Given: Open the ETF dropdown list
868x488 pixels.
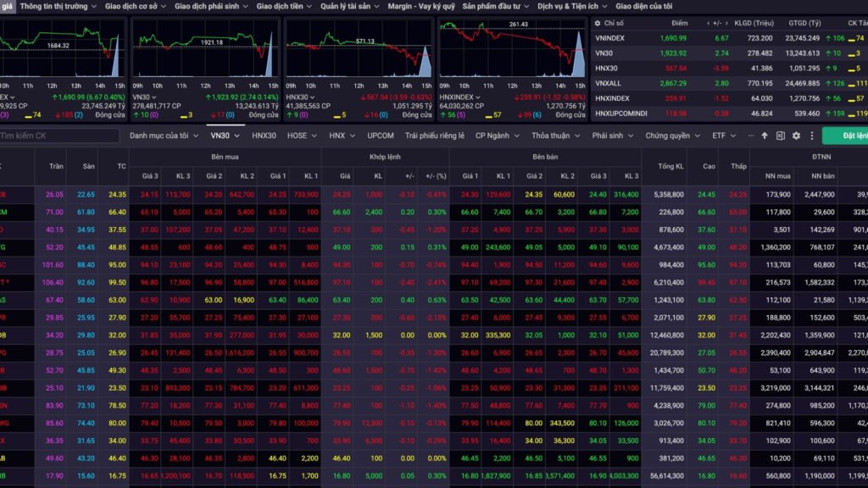Looking at the screenshot, I should coord(723,136).
